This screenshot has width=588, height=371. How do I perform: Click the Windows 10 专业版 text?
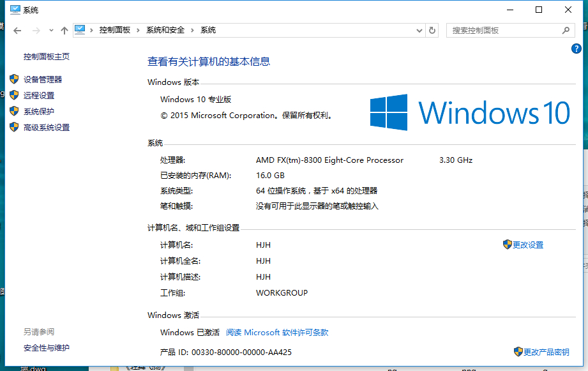pos(196,100)
